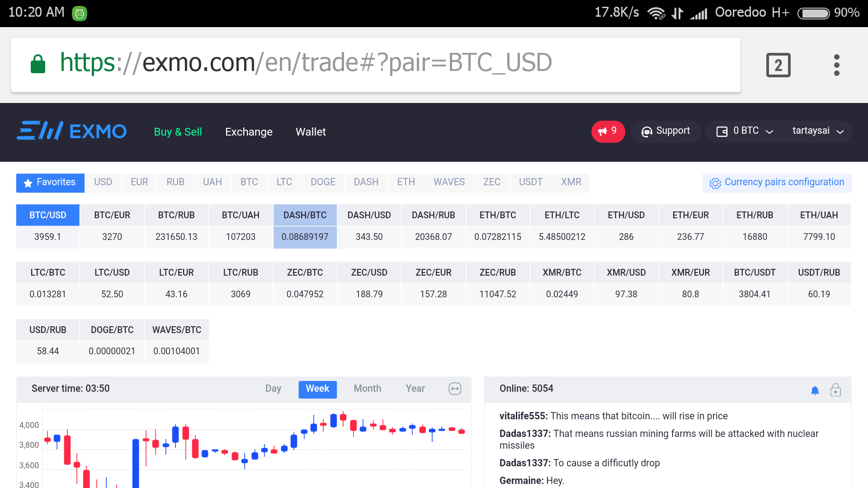Select the ETH/EUR pair
Screen dimensions: 868x488
pos(690,226)
